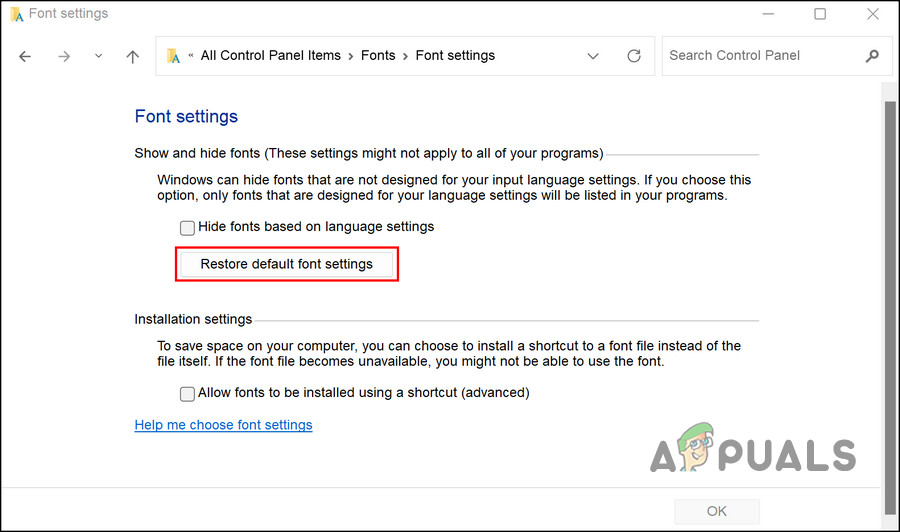This screenshot has width=900, height=532.
Task: Confirm with the OK button
Action: [716, 511]
